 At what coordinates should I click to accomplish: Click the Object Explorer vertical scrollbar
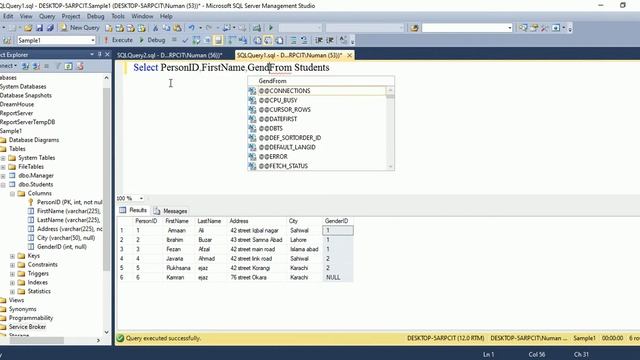107,204
